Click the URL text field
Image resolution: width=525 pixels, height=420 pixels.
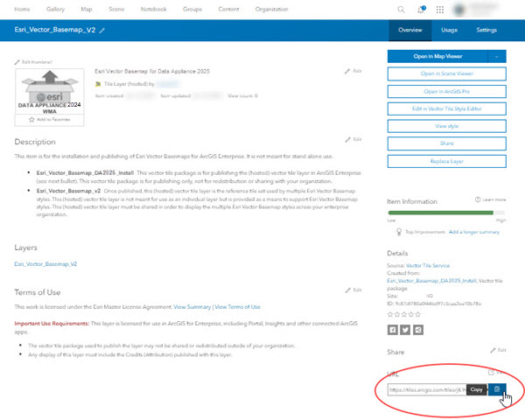pyautogui.click(x=425, y=388)
